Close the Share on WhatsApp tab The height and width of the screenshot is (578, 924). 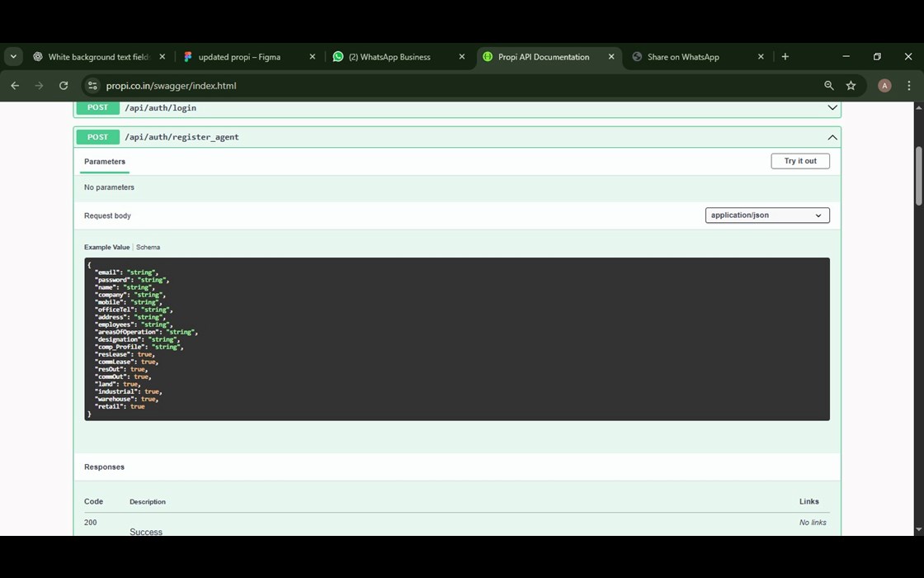[x=761, y=57]
